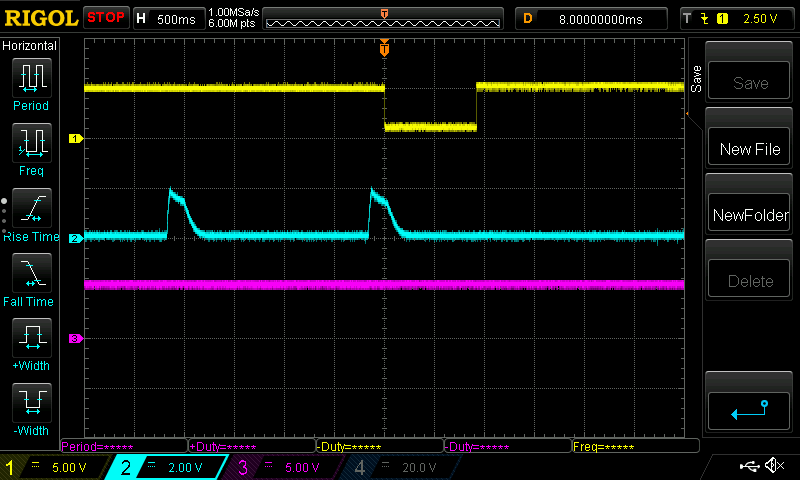The width and height of the screenshot is (800, 480).
Task: Click the trigger source channel 1 badge
Action: (722, 19)
